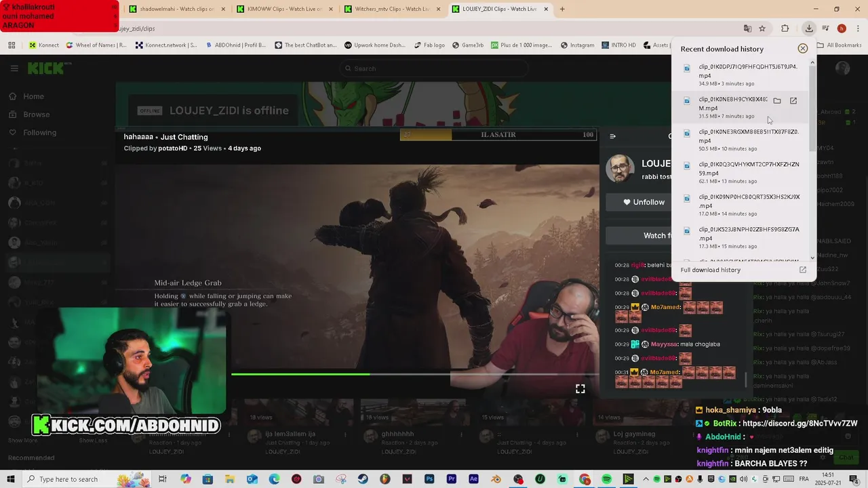Open the Windows Start menu
Image resolution: width=868 pixels, height=488 pixels.
click(x=11, y=479)
